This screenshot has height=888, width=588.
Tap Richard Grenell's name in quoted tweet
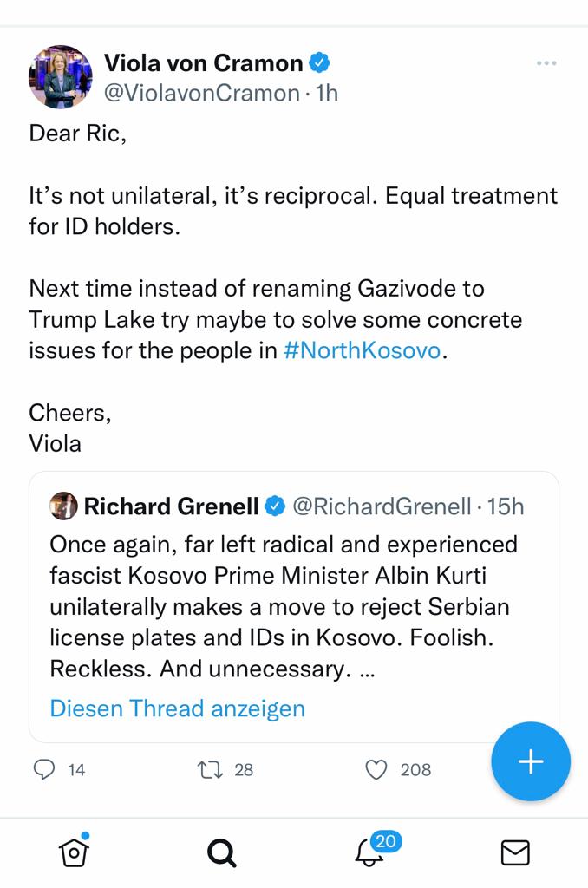click(171, 506)
